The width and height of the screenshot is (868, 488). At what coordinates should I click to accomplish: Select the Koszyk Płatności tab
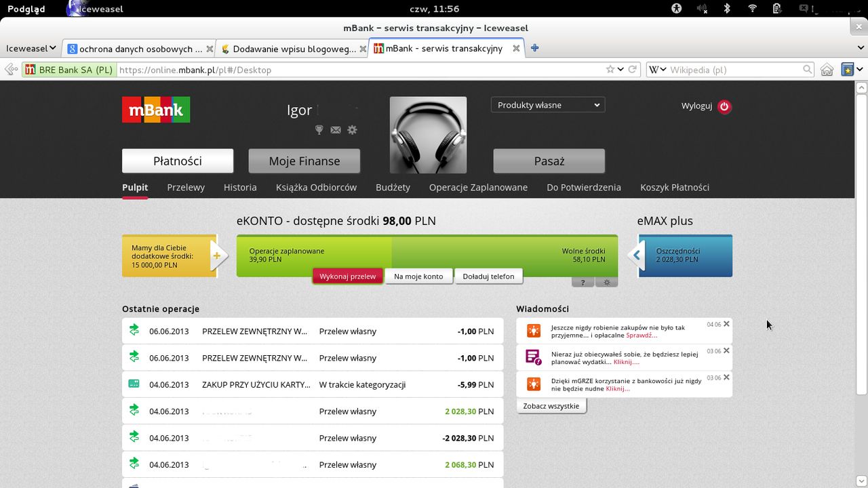click(x=675, y=187)
